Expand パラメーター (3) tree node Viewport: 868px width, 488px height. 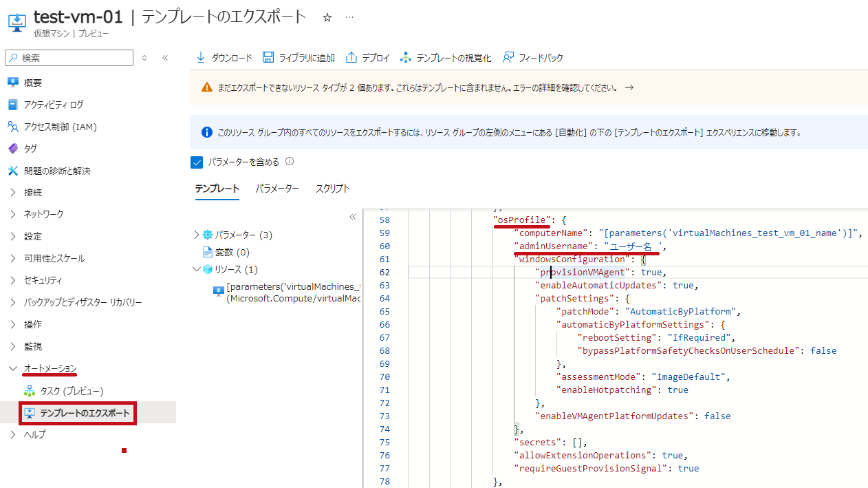coord(197,235)
